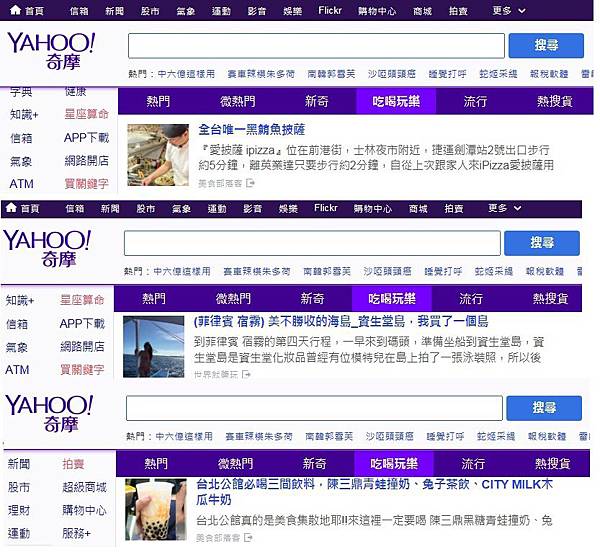Image resolution: width=600 pixels, height=552 pixels.
Task: Open the external link icon under the 台北公館 drinks article
Action: tap(248, 538)
